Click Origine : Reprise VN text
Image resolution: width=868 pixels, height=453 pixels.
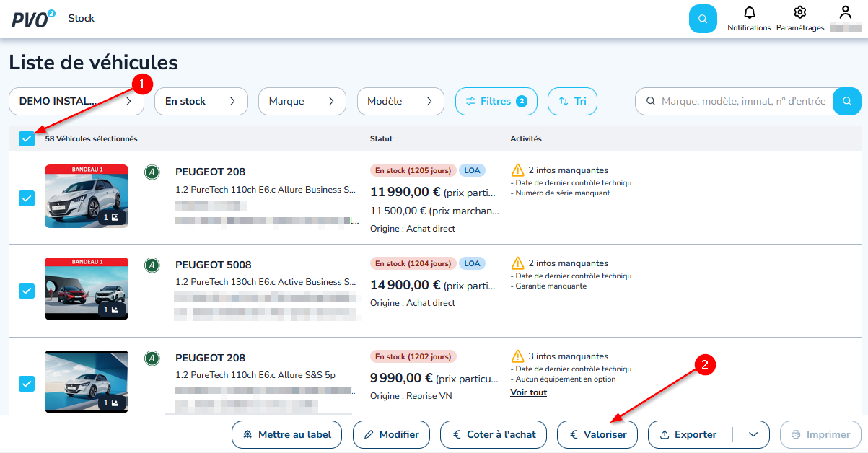pos(413,396)
